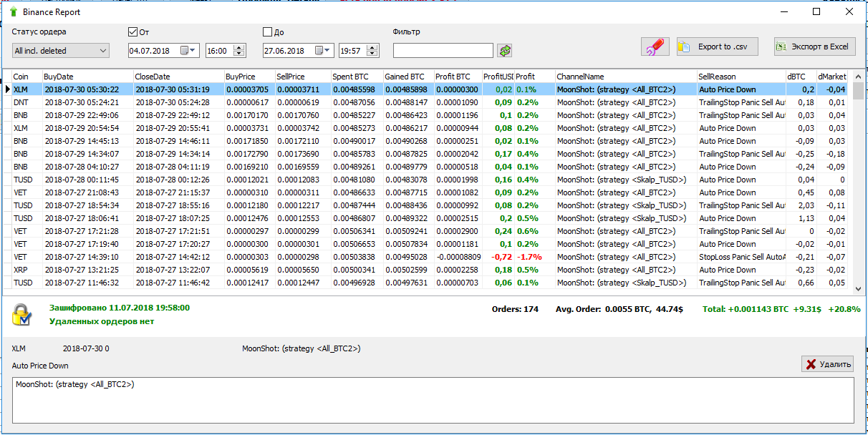Click the wrench settings icon button
Screen dimensions: 868x435
[x=655, y=47]
